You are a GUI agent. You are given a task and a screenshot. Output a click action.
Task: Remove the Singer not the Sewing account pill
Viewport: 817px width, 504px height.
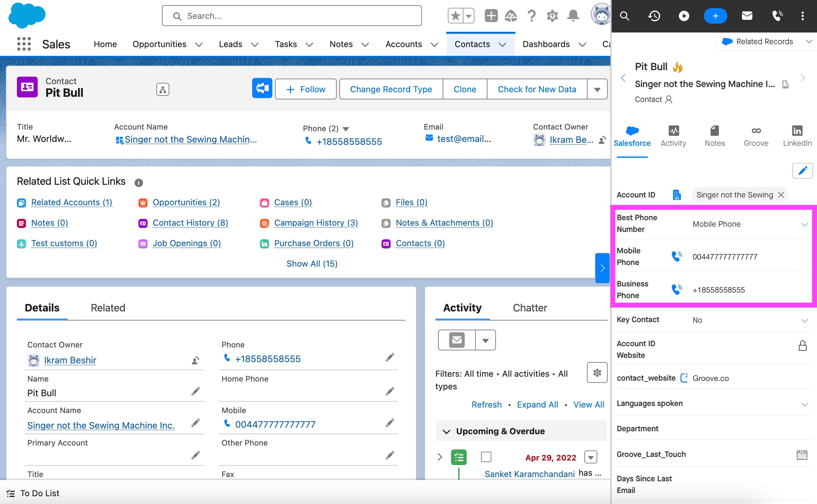(781, 195)
